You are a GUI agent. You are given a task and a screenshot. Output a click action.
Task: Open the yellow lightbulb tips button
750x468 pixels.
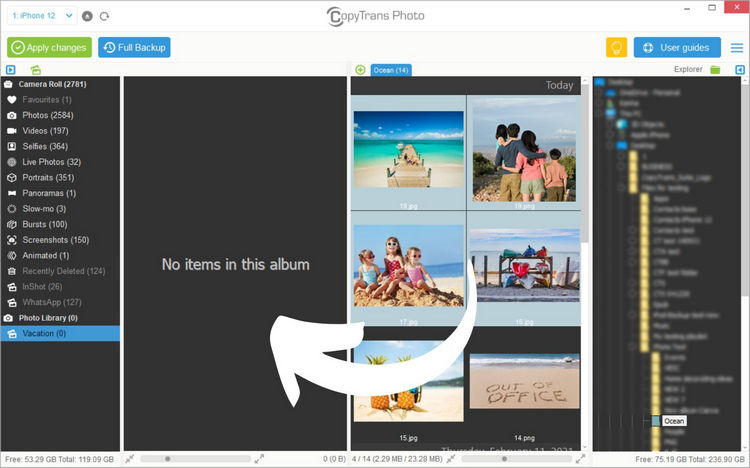pos(616,48)
